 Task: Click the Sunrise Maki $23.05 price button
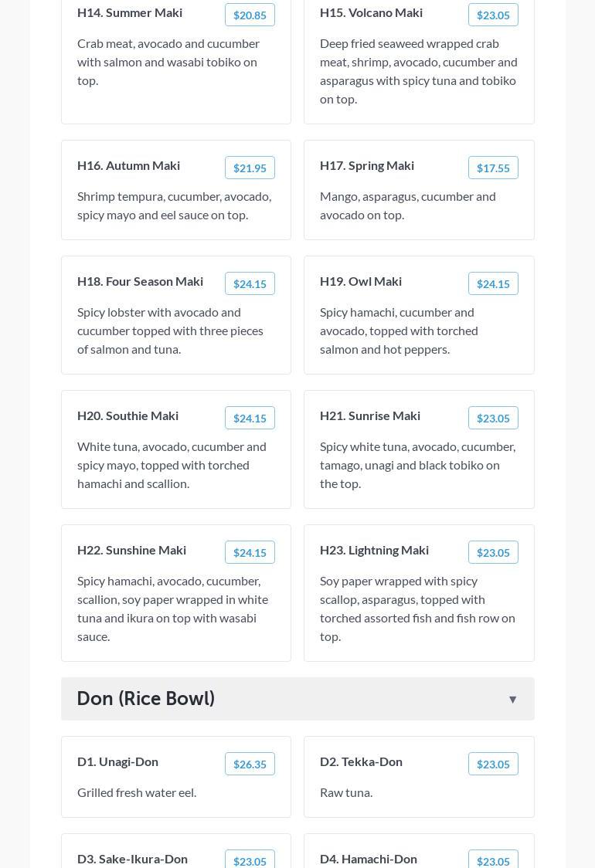[493, 419]
